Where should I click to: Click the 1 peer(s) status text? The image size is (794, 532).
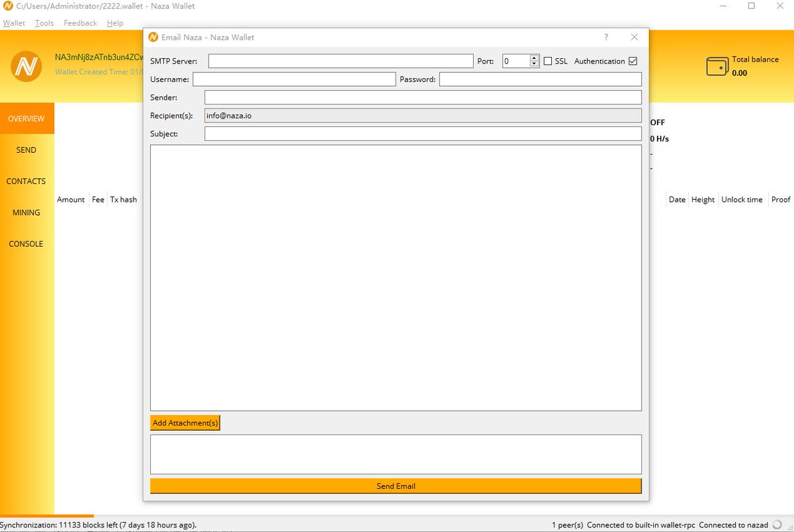click(568, 525)
